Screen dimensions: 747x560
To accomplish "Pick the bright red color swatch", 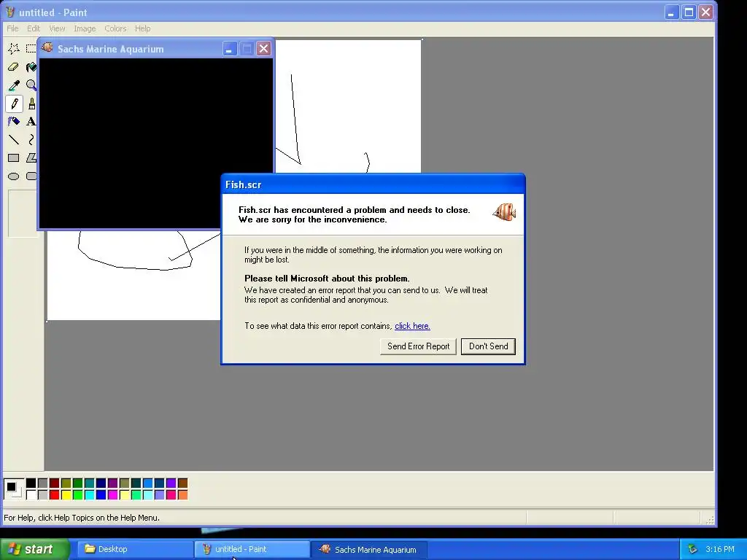I will coord(54,495).
